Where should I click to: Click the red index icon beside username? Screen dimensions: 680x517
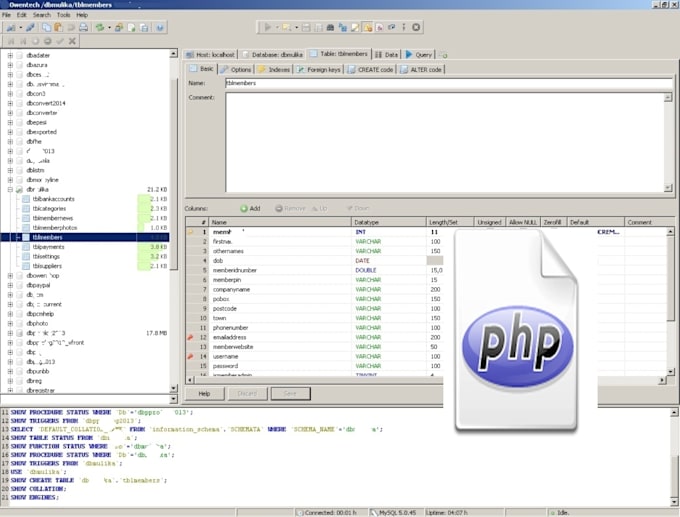(x=191, y=356)
